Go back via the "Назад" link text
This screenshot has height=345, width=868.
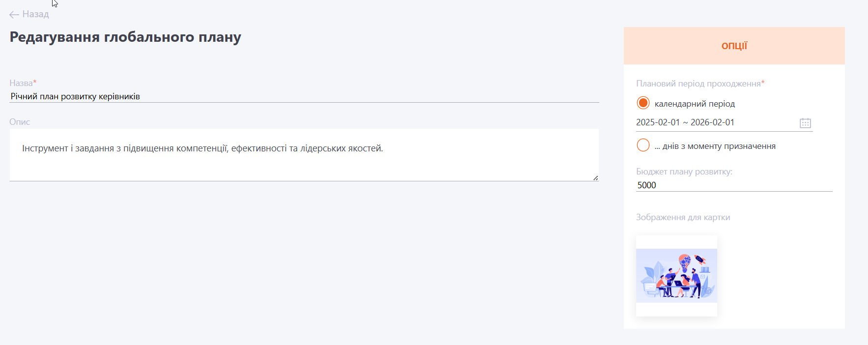35,14
